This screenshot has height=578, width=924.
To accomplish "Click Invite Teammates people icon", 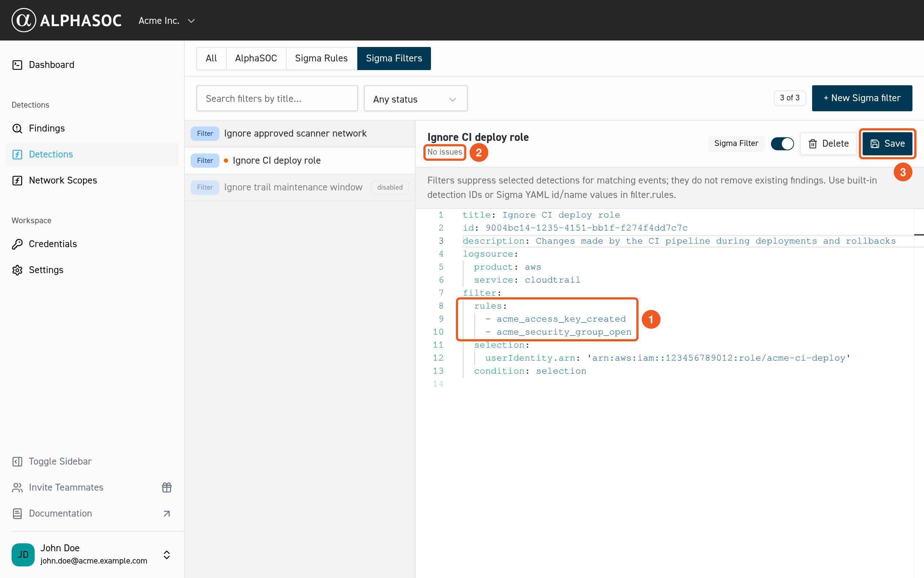I will (17, 487).
